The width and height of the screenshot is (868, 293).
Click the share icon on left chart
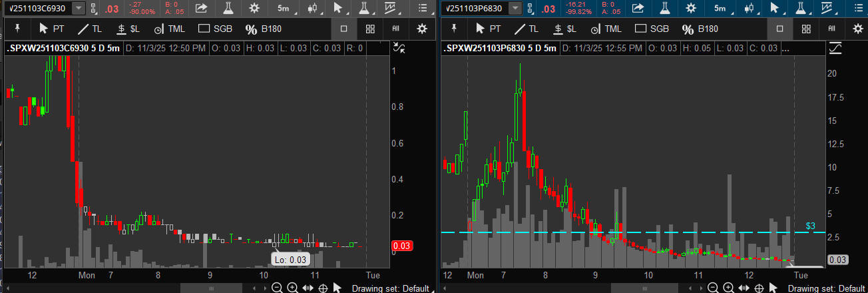point(202,8)
